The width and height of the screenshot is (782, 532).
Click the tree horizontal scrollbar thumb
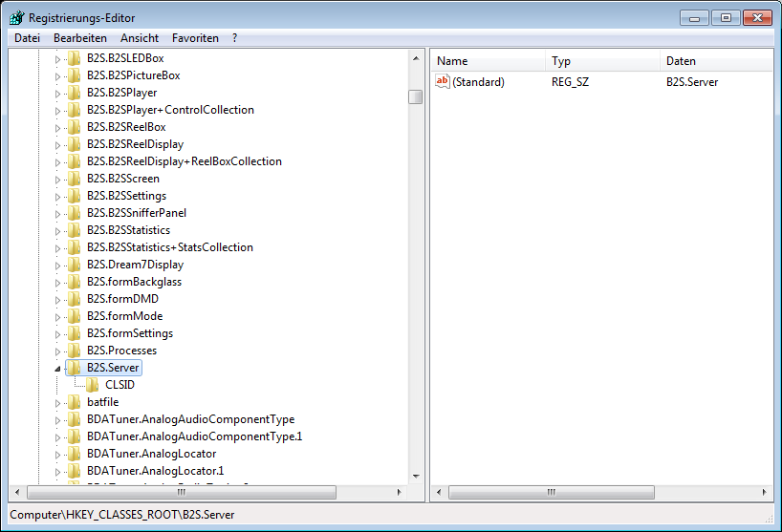pos(182,492)
